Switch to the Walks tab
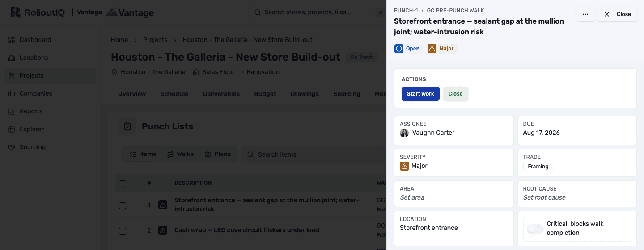This screenshot has height=250, width=644. (x=180, y=154)
